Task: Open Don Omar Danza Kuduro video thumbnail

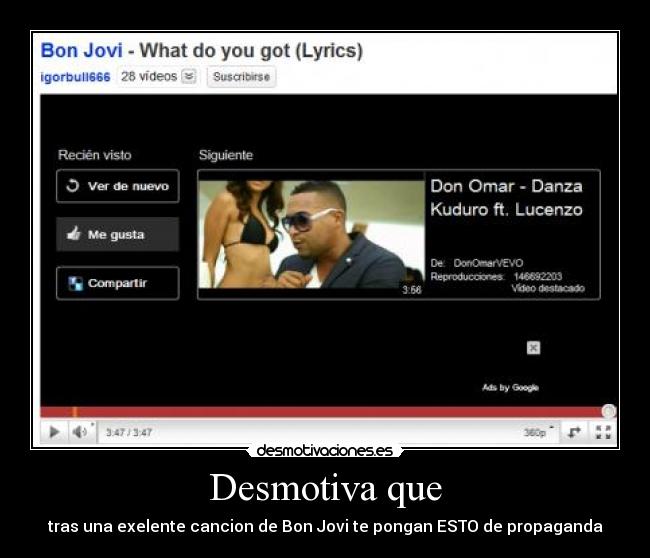Action: coord(312,234)
